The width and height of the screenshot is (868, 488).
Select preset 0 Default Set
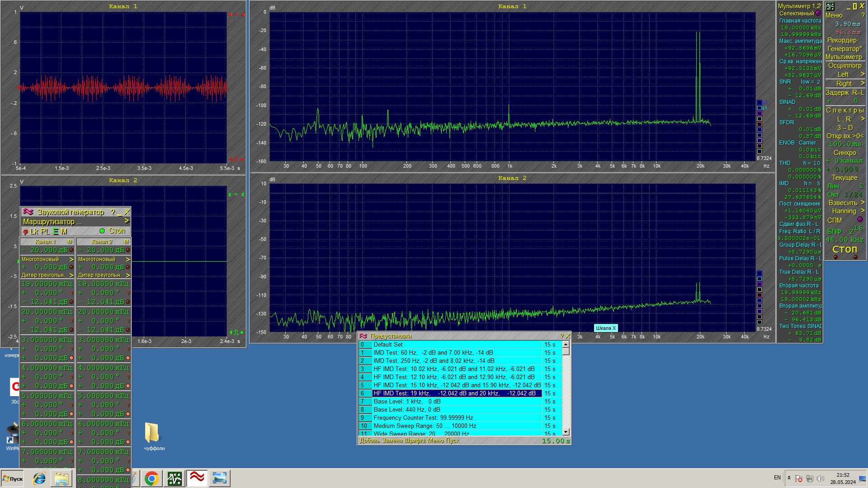pos(457,344)
